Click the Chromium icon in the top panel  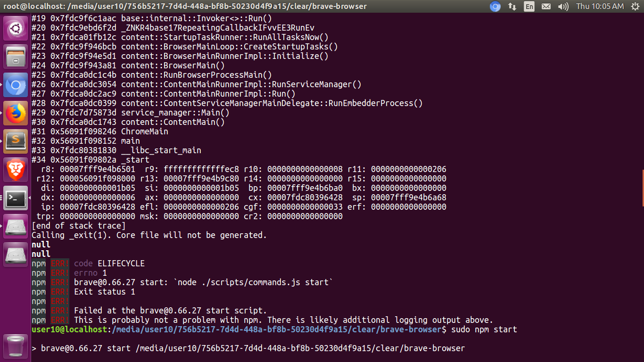click(x=495, y=7)
